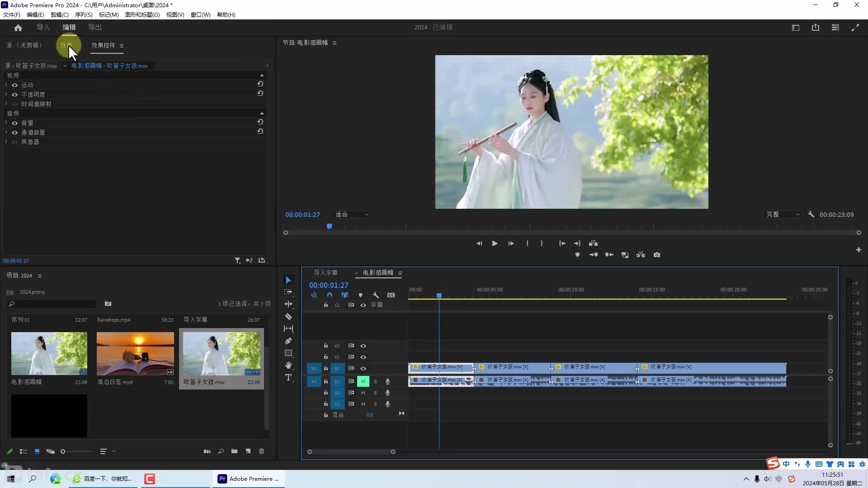This screenshot has width=868, height=488.
Task: Solo track A2 with S button
Action: pyautogui.click(x=375, y=393)
